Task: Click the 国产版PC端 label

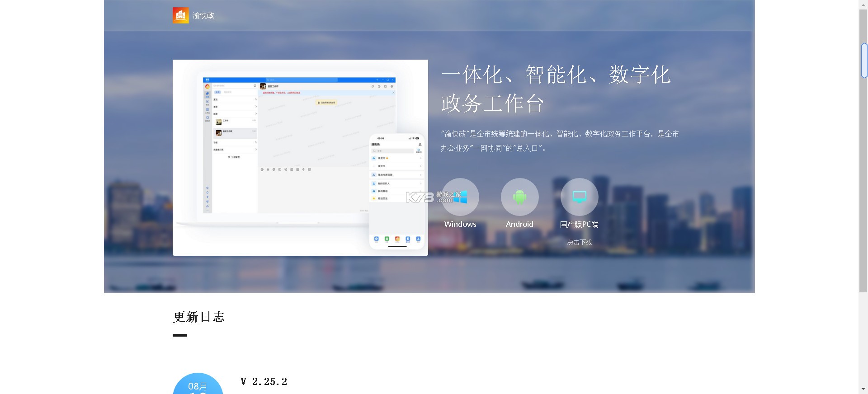Action: click(579, 224)
